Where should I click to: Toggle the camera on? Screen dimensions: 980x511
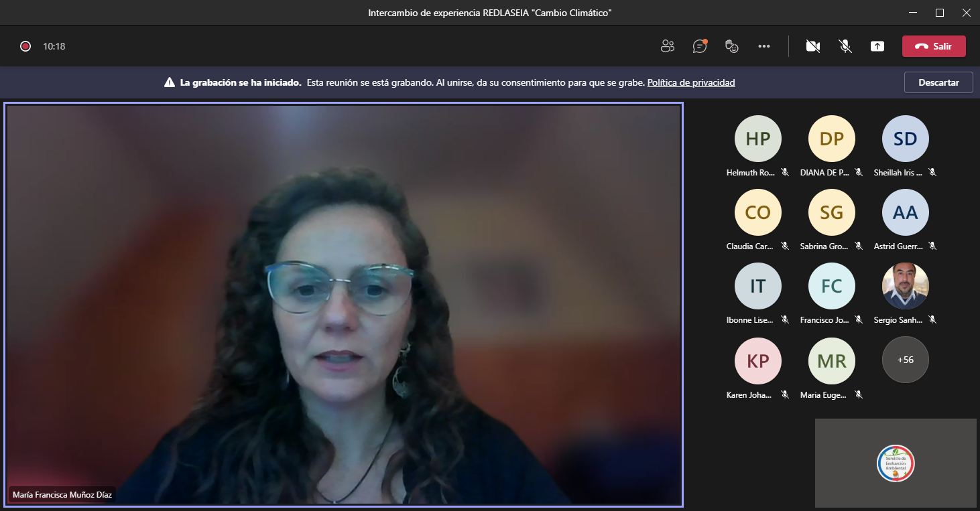(813, 46)
